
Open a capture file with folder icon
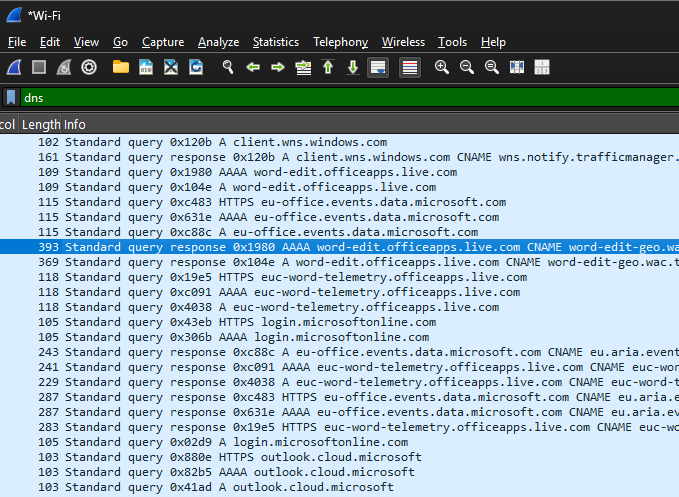click(x=121, y=67)
